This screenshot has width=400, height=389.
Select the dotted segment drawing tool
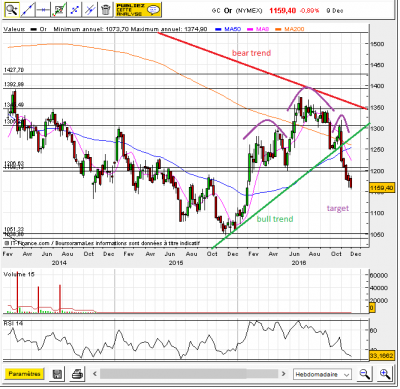74,10
